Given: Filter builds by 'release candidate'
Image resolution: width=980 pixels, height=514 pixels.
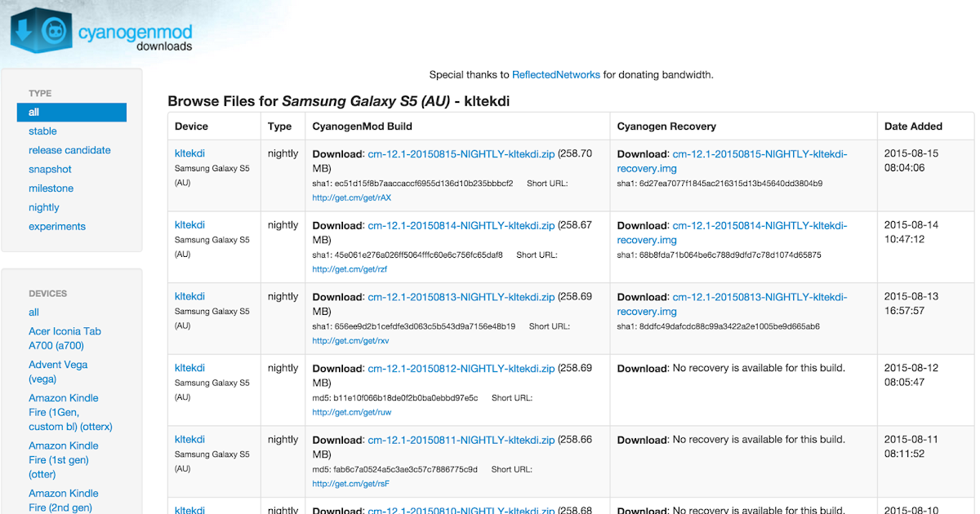Looking at the screenshot, I should coord(69,150).
